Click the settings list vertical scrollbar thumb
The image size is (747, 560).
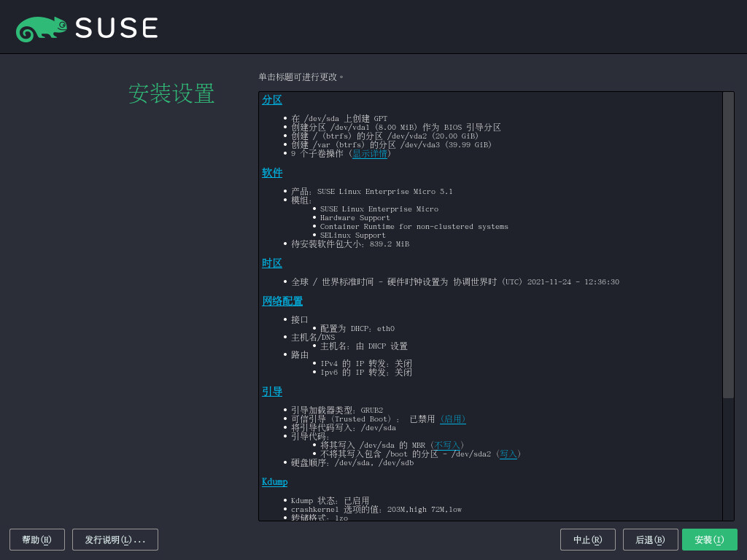click(x=728, y=245)
